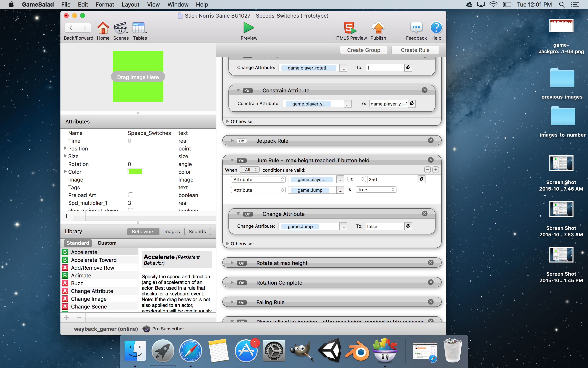Open the true value dropdown for game.Jump
588x368 pixels.
[376, 190]
